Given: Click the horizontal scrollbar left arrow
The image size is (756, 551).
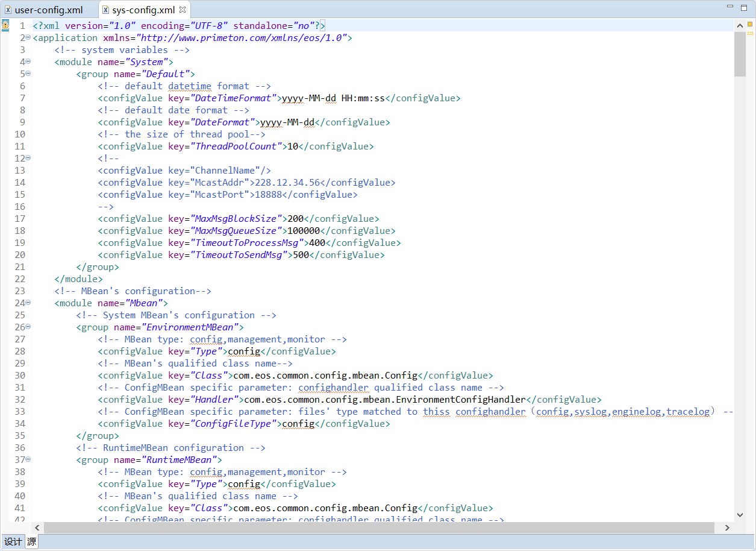Looking at the screenshot, I should point(38,527).
